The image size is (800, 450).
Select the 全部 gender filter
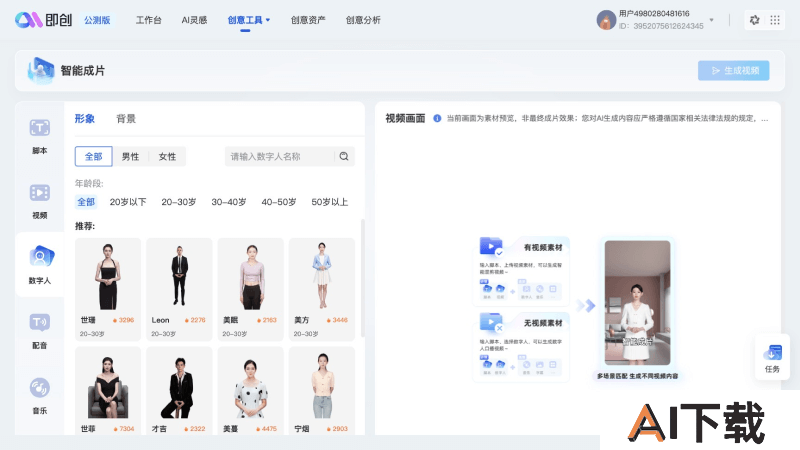pos(93,156)
